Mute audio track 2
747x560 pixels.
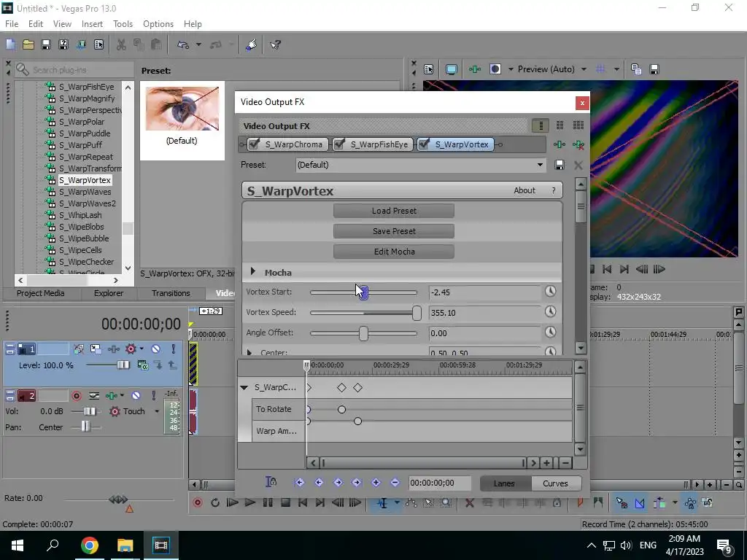pyautogui.click(x=136, y=395)
